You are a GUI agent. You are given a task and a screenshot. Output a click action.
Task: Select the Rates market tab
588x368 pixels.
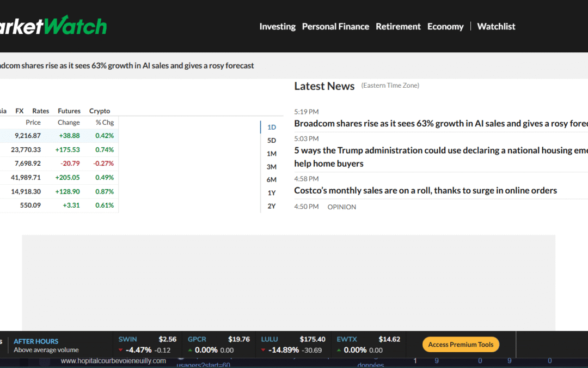click(x=41, y=111)
